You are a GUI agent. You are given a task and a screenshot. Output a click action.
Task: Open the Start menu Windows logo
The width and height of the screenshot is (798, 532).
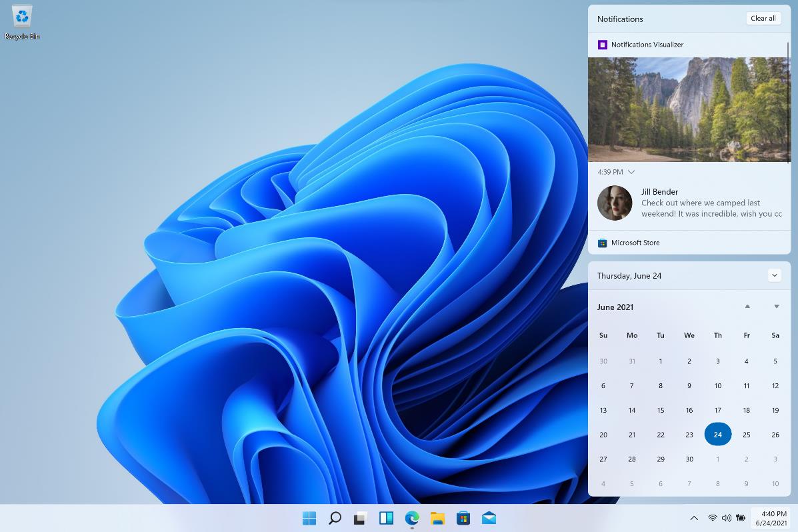(309, 518)
